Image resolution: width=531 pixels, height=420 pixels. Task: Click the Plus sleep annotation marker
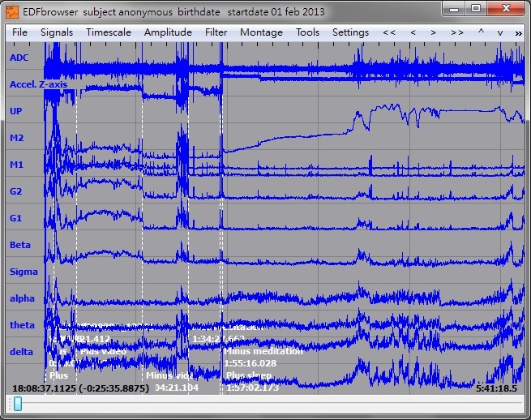click(249, 375)
